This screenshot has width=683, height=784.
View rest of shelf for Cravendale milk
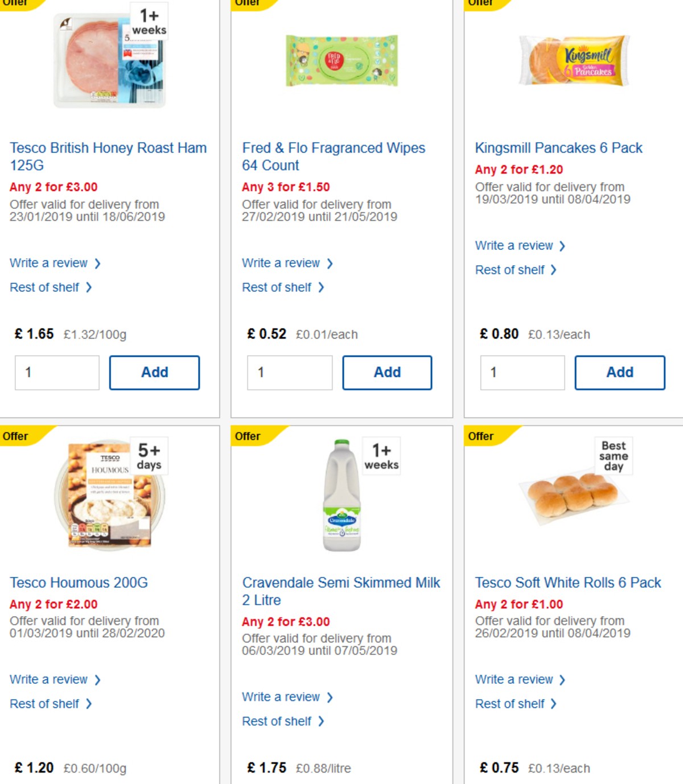[x=278, y=721]
